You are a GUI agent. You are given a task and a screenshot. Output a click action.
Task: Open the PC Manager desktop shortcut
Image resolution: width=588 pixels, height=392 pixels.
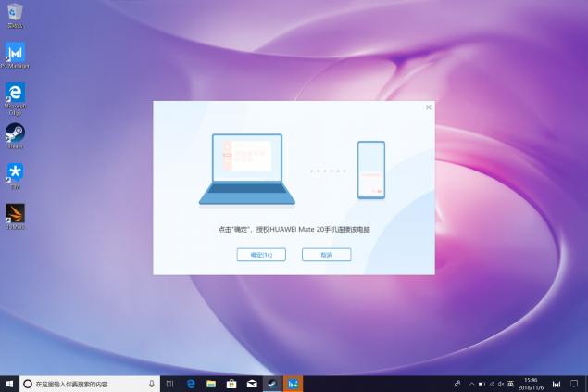point(15,56)
